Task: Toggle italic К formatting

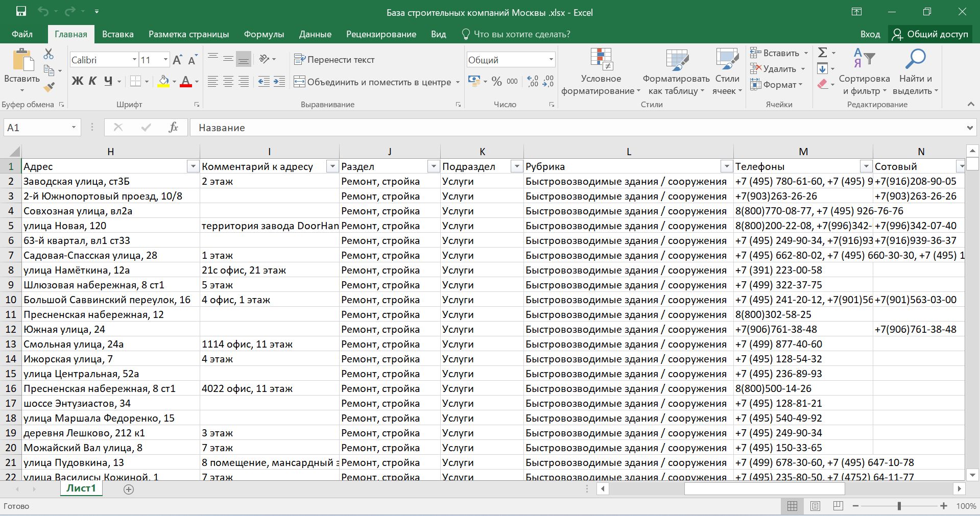Action: 92,81
